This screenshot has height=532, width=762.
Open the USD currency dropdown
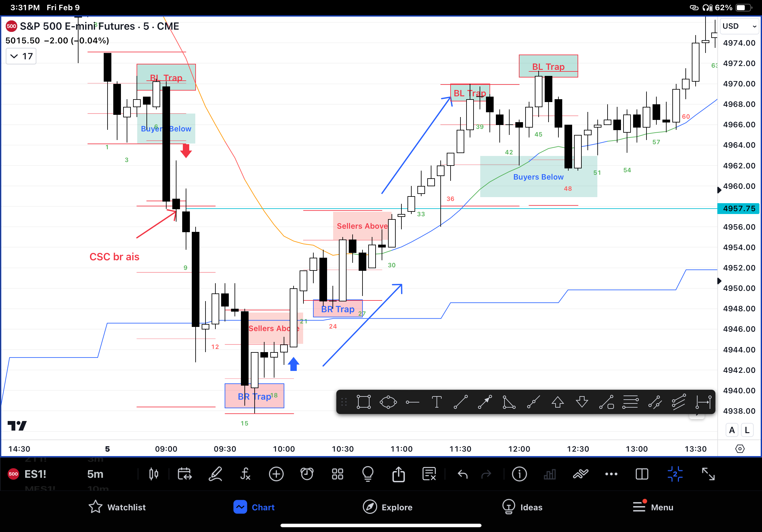point(739,26)
